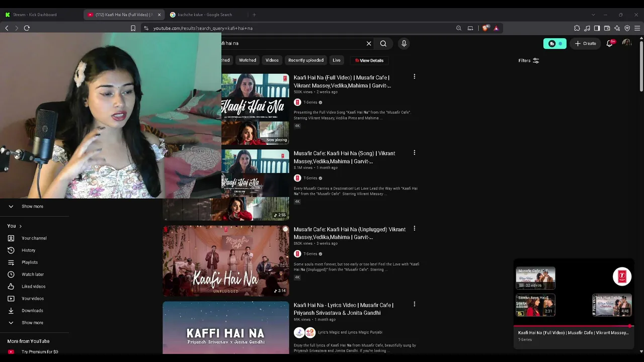644x362 pixels.
Task: Open browser extensions puzzle icon
Action: coord(577,28)
